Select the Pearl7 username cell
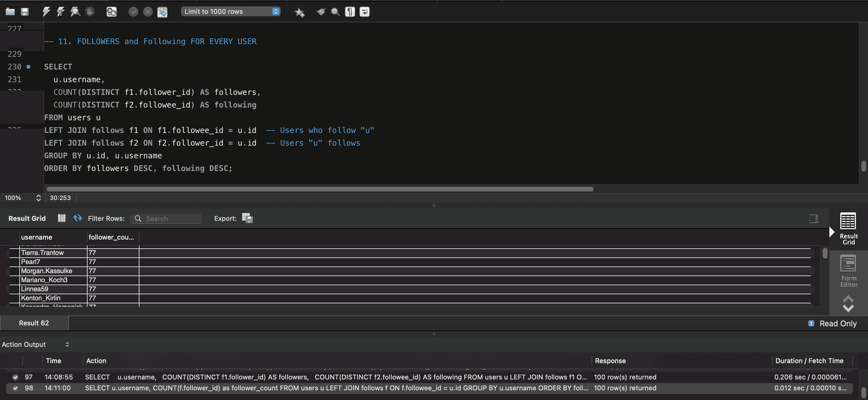Viewport: 868px width, 400px height. 53,262
